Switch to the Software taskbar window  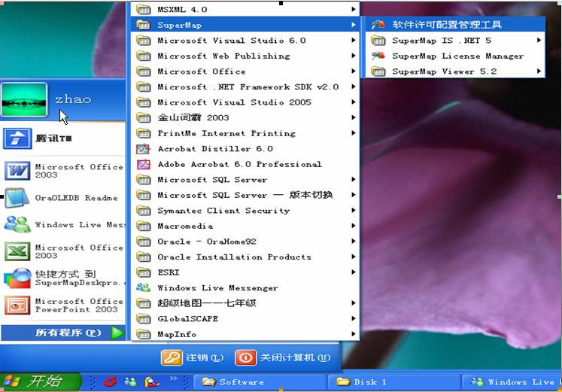click(x=260, y=382)
